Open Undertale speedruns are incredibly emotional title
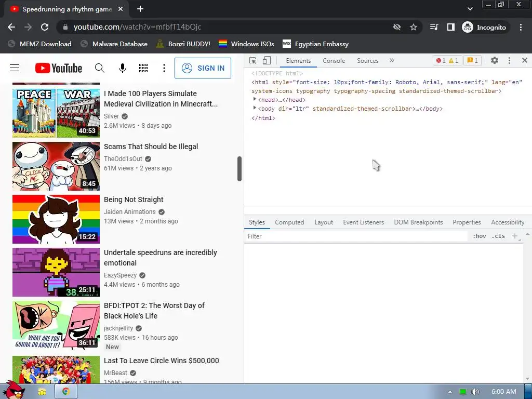 click(161, 258)
